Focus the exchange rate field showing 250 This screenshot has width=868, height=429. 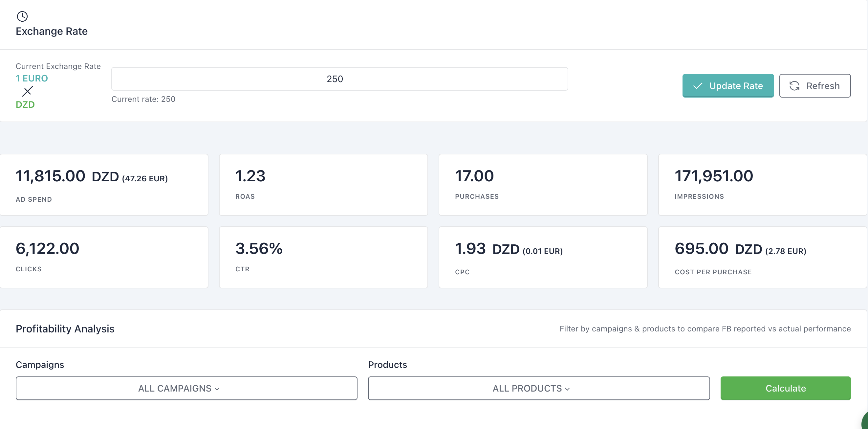340,79
